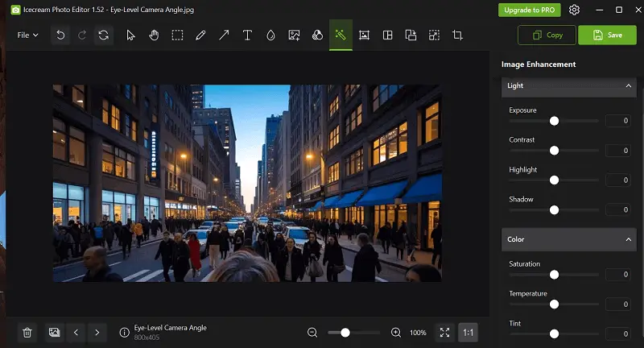The width and height of the screenshot is (644, 348).
Task: Click the Contrast slider handle
Action: 554,151
